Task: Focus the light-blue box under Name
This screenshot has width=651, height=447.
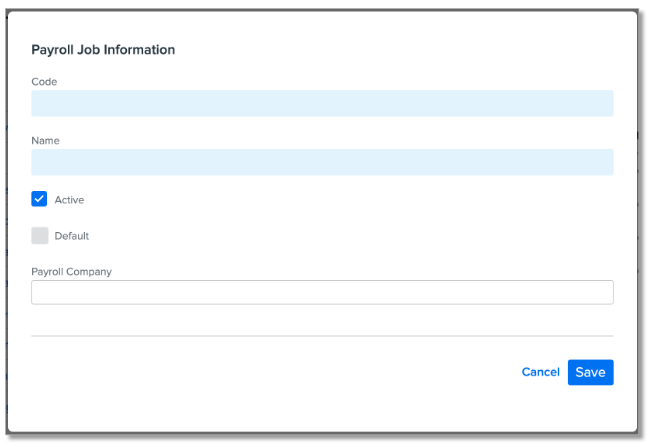Action: 322,162
